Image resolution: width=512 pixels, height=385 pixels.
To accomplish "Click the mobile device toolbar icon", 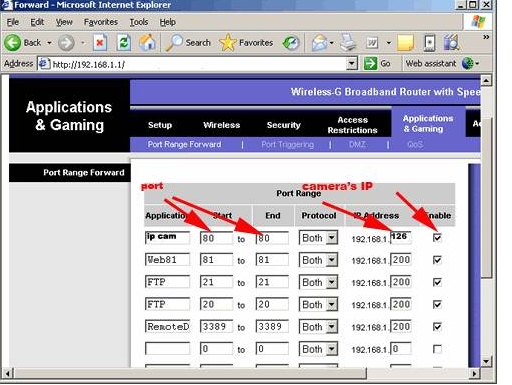I will (429, 43).
